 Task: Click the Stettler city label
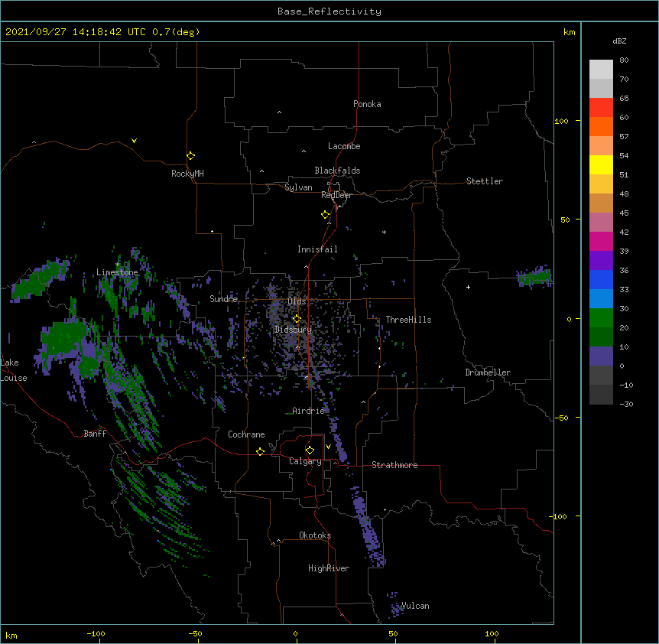click(485, 181)
